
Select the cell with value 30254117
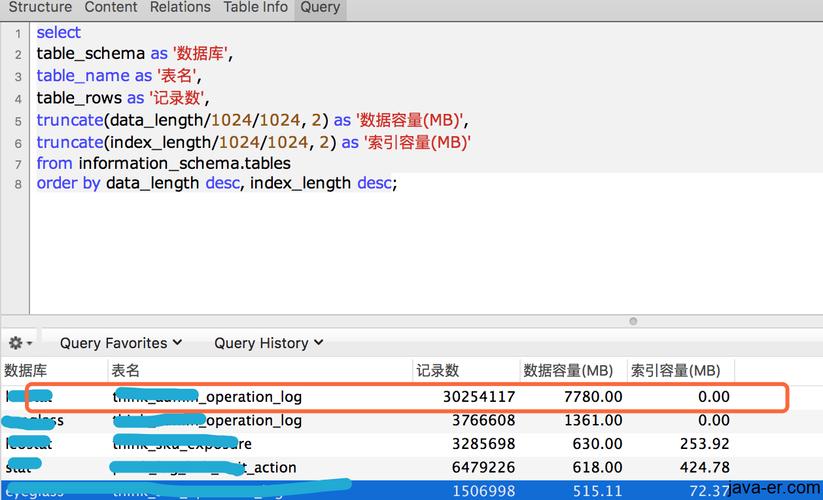(x=479, y=397)
